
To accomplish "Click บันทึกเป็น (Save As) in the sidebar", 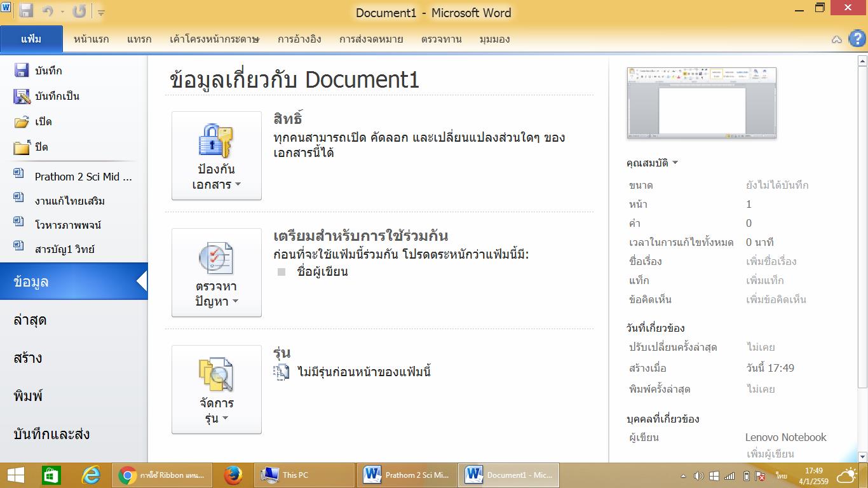I will coord(46,96).
